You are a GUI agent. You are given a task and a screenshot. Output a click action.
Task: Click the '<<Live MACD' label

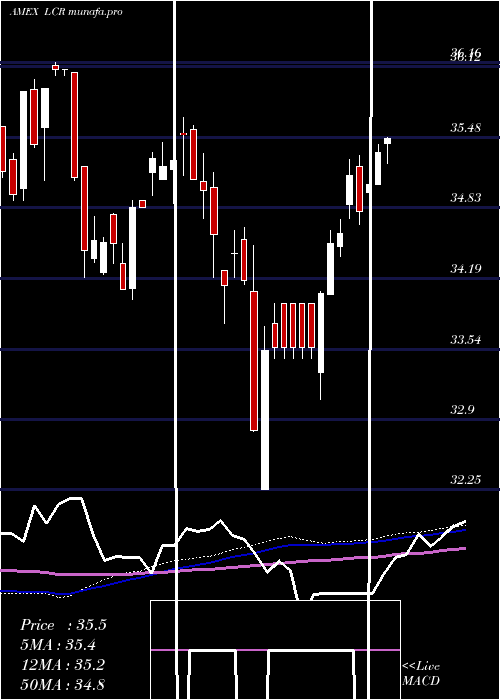pyautogui.click(x=421, y=673)
